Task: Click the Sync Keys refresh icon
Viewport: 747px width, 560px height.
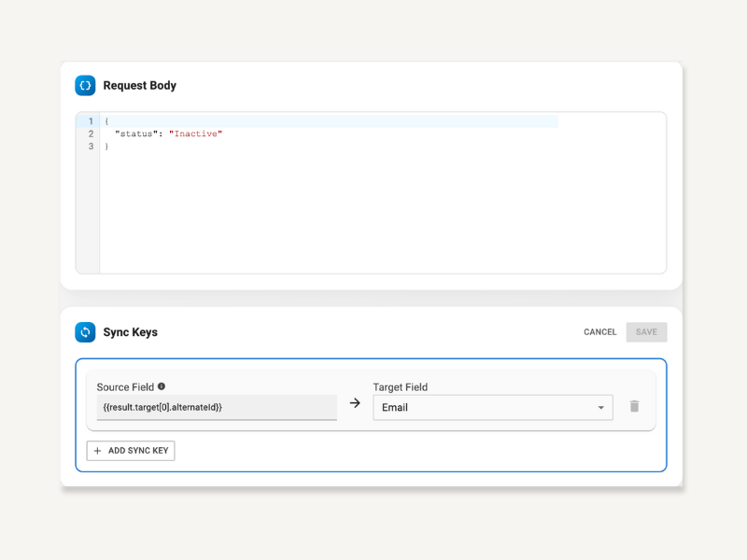Action: (85, 332)
